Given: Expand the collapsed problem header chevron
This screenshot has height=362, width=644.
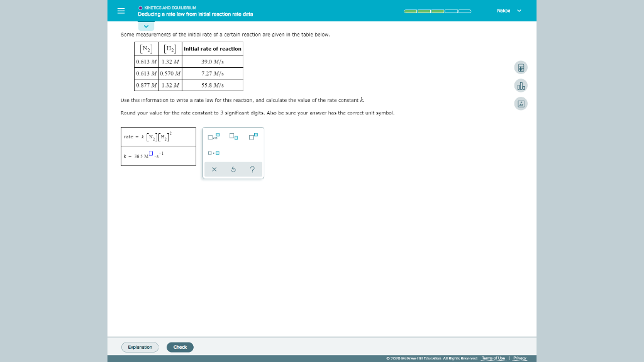Looking at the screenshot, I should (146, 26).
